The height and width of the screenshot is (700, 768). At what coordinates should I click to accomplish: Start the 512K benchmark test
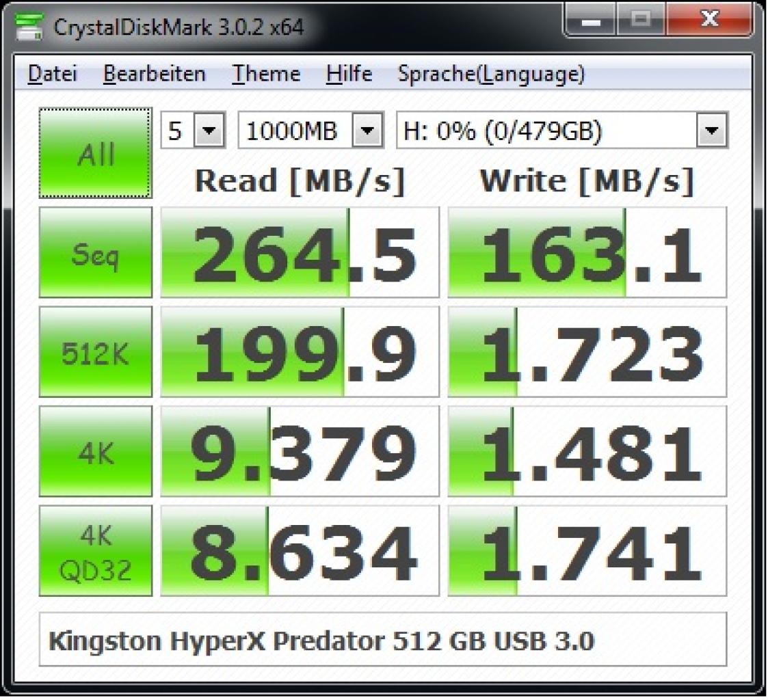click(x=96, y=351)
